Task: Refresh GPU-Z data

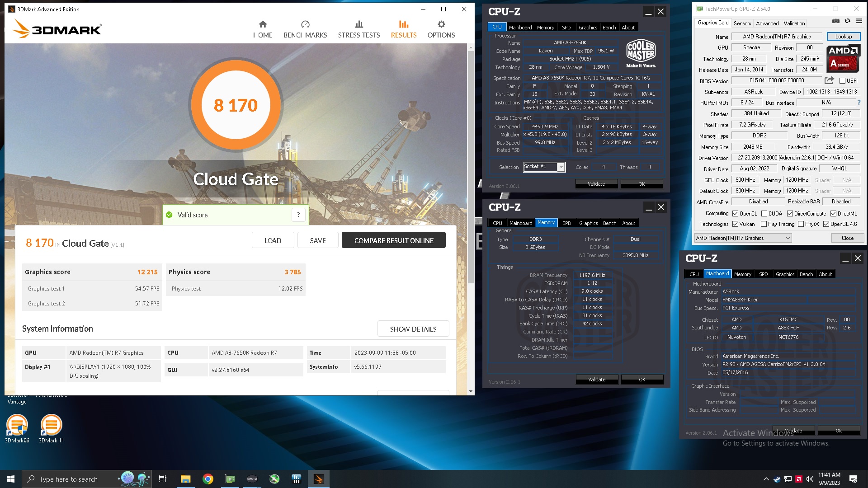Action: pyautogui.click(x=848, y=21)
